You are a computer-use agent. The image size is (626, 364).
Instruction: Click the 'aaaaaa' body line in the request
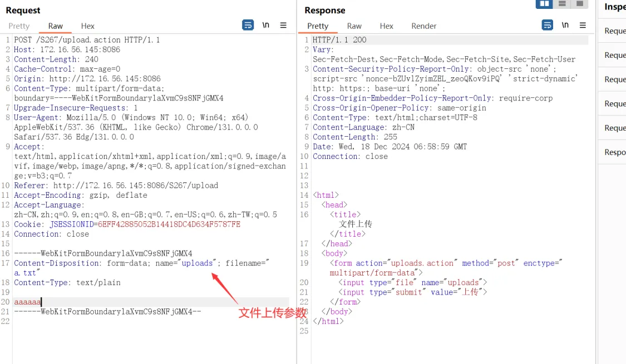pos(27,302)
